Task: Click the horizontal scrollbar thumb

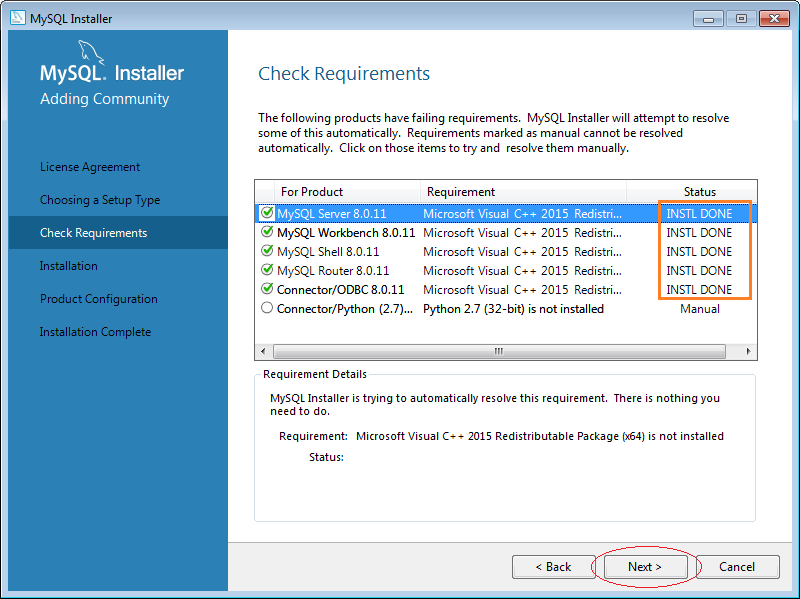Action: pos(499,351)
